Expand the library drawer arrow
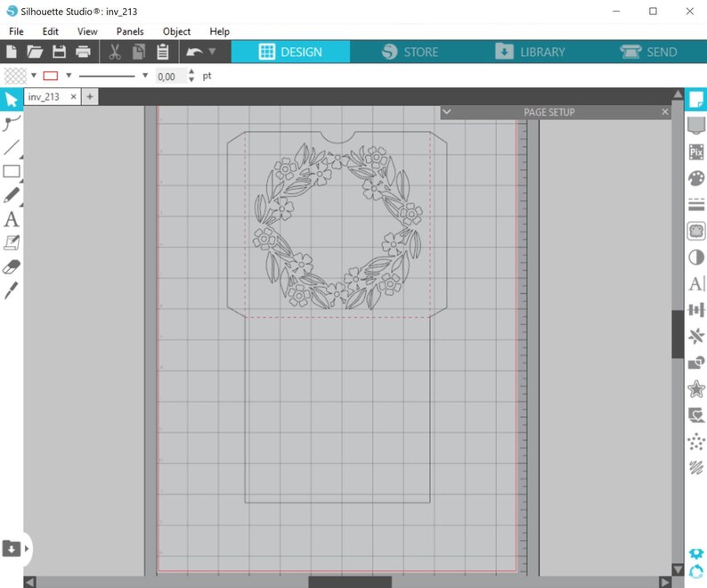The width and height of the screenshot is (707, 588). pos(27,548)
